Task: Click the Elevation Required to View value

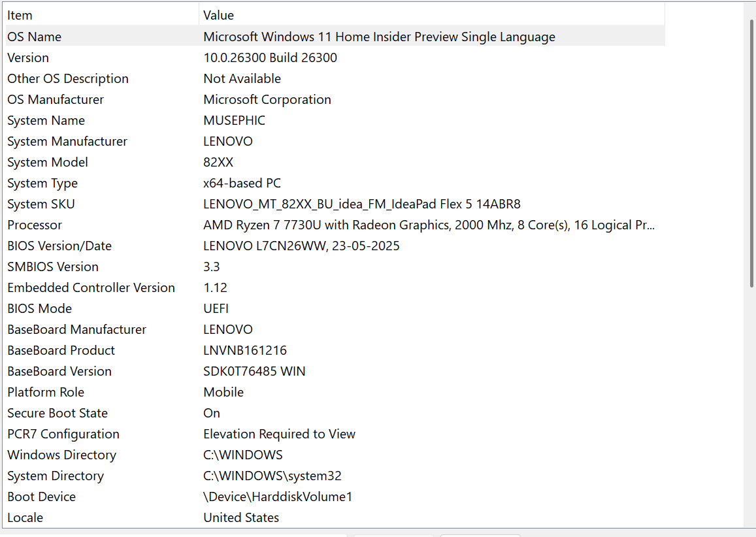Action: (279, 434)
